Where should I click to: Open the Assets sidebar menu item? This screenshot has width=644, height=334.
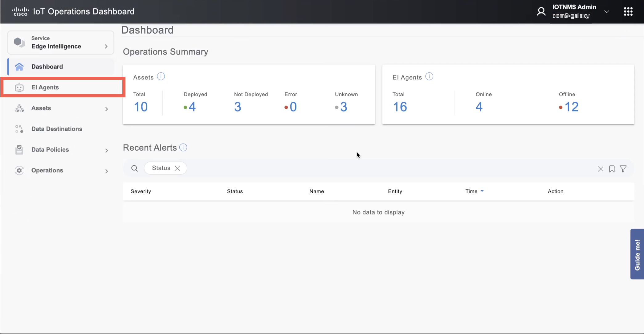point(61,108)
